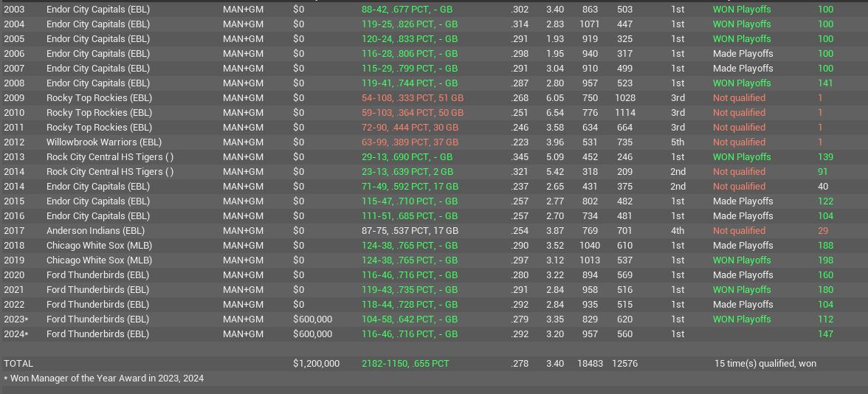Select the 59-103, .364 PCT, 50 GB record
The width and height of the screenshot is (868, 394).
[x=413, y=113]
